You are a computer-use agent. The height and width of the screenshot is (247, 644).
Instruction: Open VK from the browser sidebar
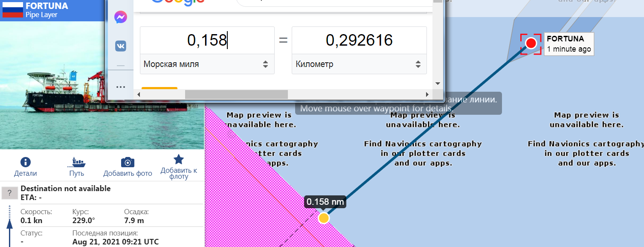(x=120, y=46)
